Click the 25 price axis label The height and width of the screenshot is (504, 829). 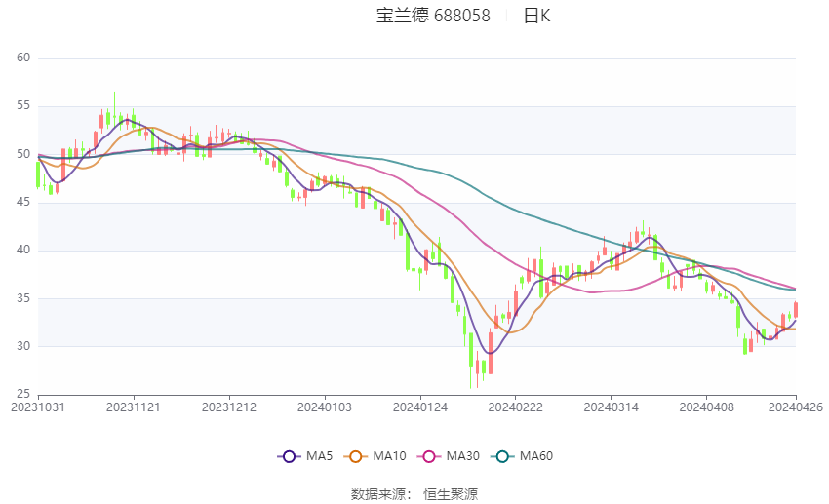[x=23, y=394]
